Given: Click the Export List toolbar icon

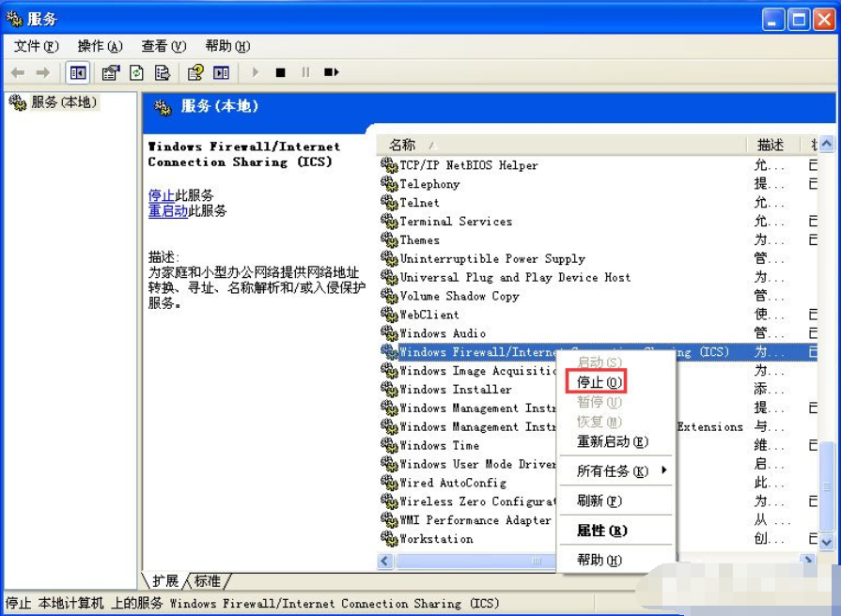Looking at the screenshot, I should point(161,72).
